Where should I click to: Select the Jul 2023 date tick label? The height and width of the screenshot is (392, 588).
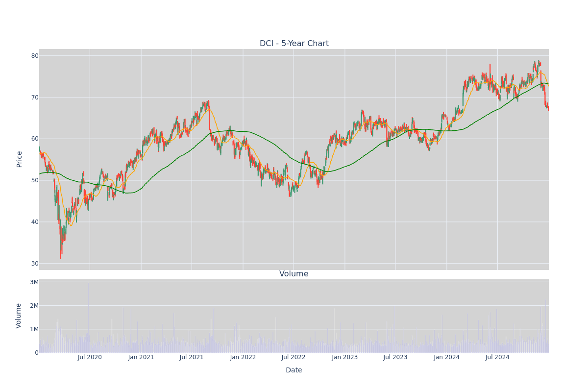tap(395, 357)
